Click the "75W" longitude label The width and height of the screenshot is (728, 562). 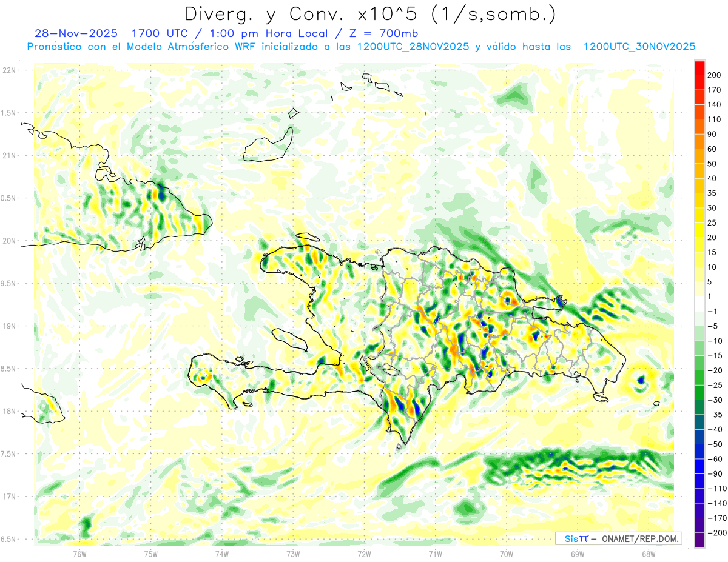point(151,554)
